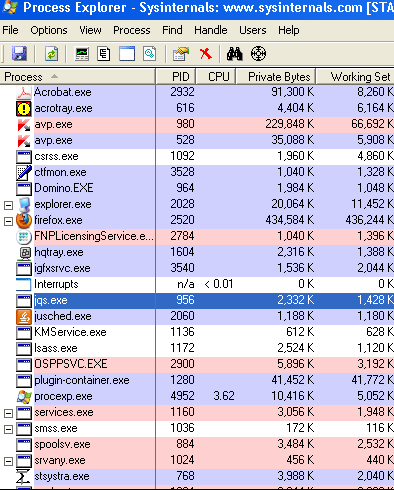Click the icon of avp.exe PID 980

(x=24, y=124)
